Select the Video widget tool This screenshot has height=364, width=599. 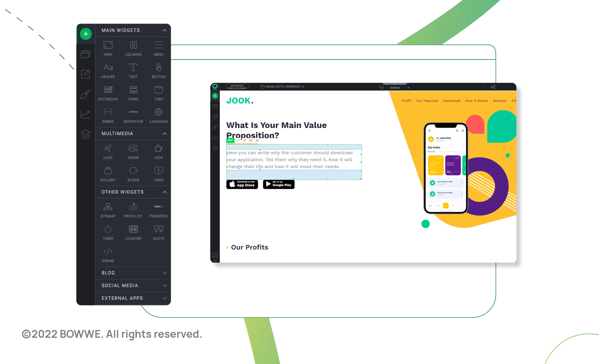[x=158, y=174]
